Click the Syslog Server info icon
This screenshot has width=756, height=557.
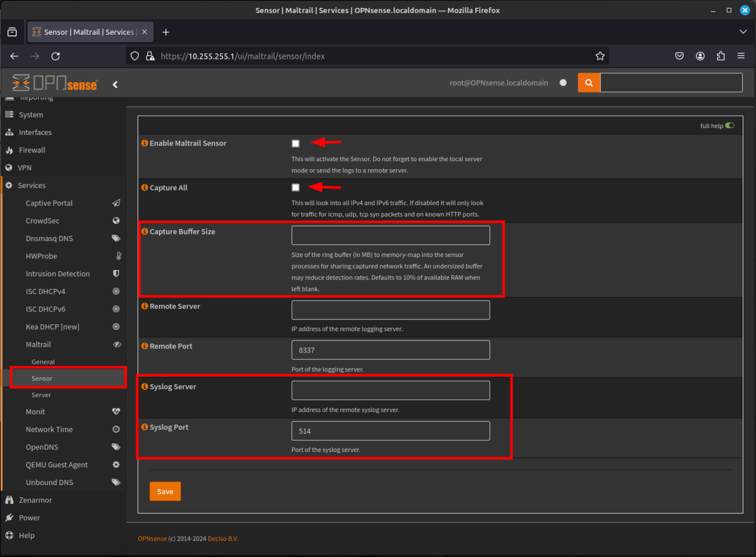click(x=145, y=386)
